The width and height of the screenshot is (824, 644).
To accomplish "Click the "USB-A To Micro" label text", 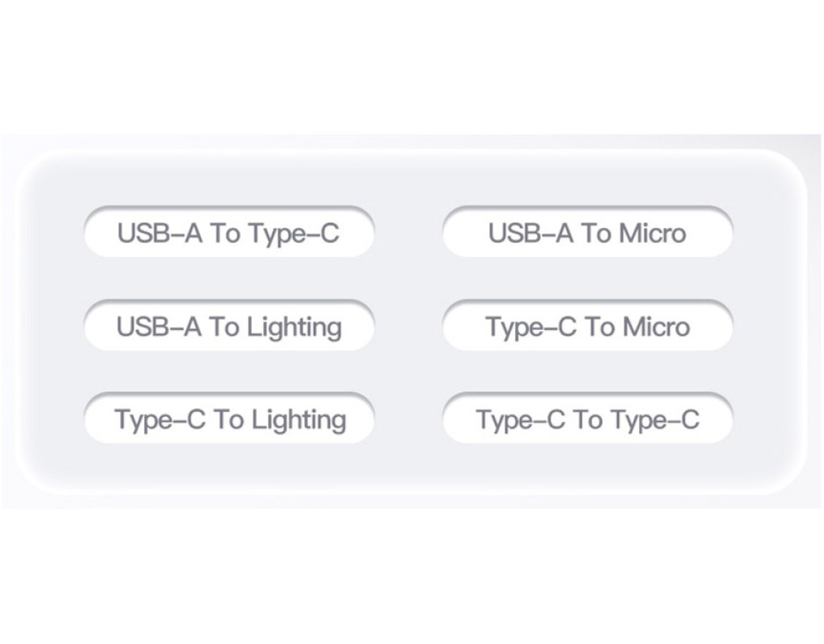I will [x=587, y=233].
